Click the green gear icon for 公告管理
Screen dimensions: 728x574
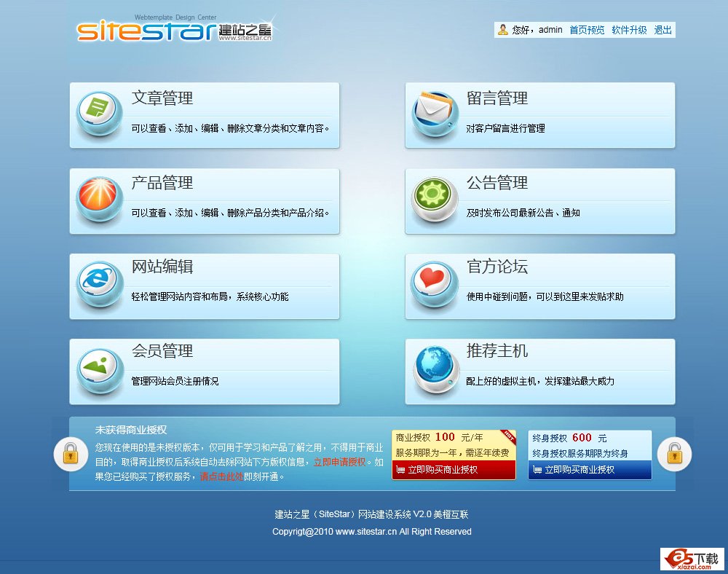(x=435, y=200)
